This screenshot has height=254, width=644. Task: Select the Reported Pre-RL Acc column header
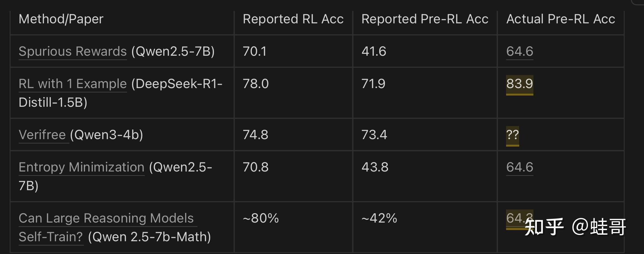(x=425, y=19)
